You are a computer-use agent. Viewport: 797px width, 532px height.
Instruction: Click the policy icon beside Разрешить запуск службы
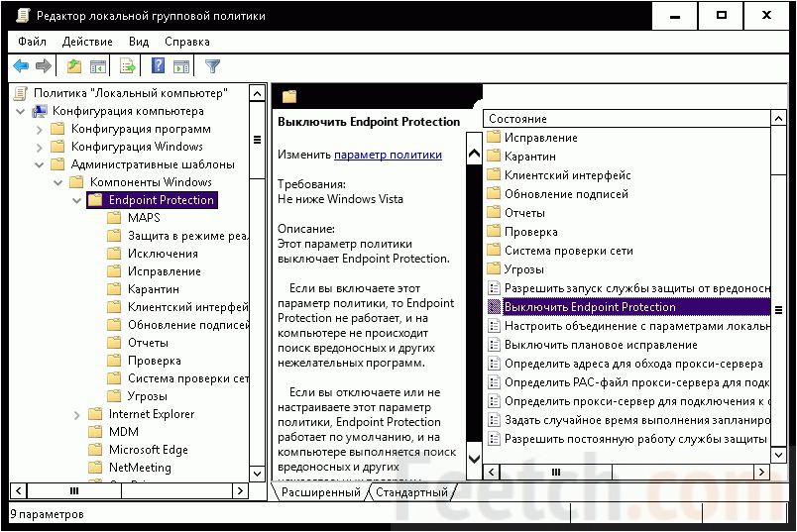tap(494, 288)
